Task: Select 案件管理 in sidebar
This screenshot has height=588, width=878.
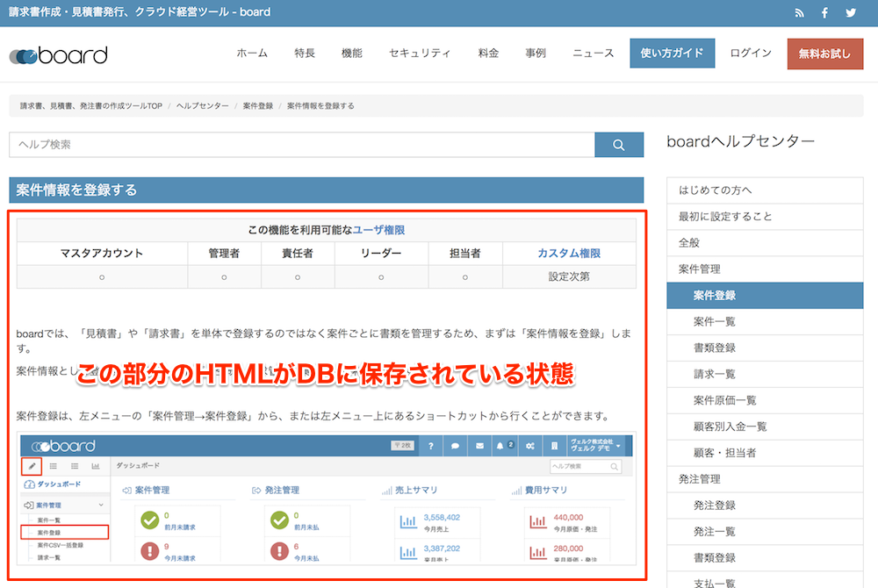Action: [x=765, y=269]
